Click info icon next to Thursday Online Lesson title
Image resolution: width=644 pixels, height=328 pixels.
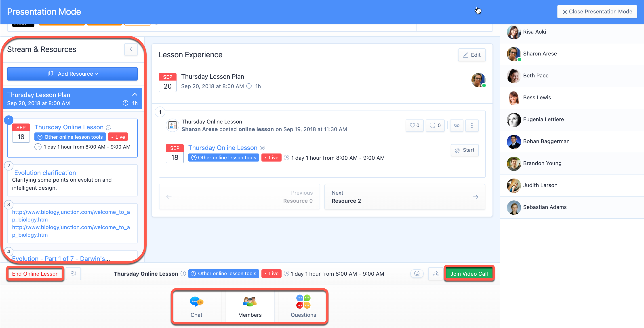pyautogui.click(x=183, y=273)
